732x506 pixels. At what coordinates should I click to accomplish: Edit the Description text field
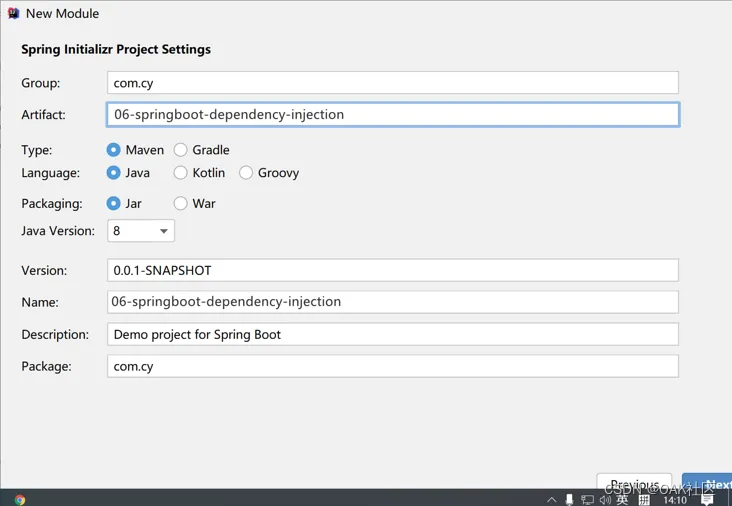(x=392, y=334)
